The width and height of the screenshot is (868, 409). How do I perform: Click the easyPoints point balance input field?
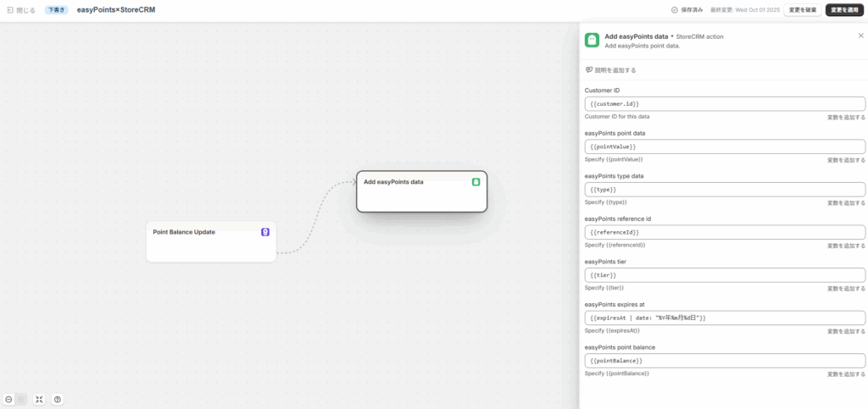coord(725,361)
